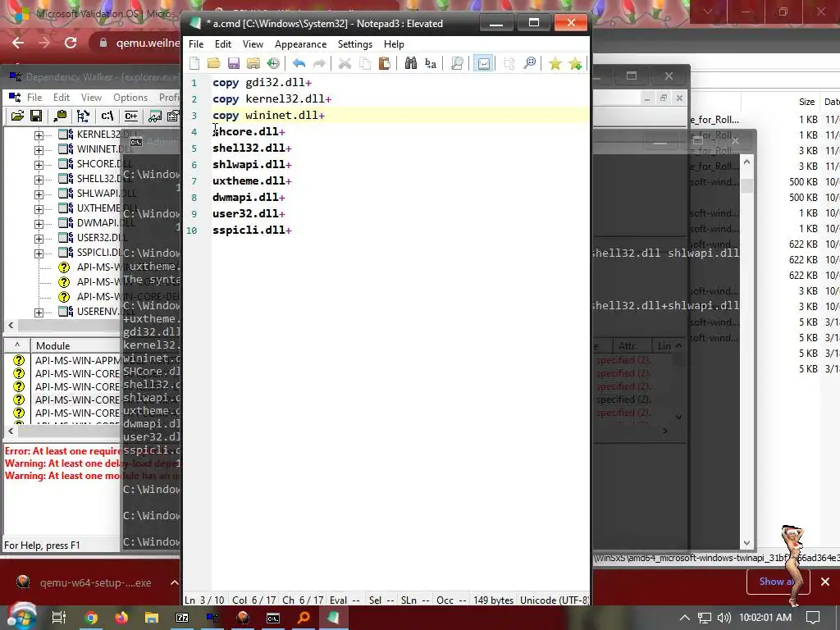Click the New document icon in Notepad3

[x=194, y=64]
